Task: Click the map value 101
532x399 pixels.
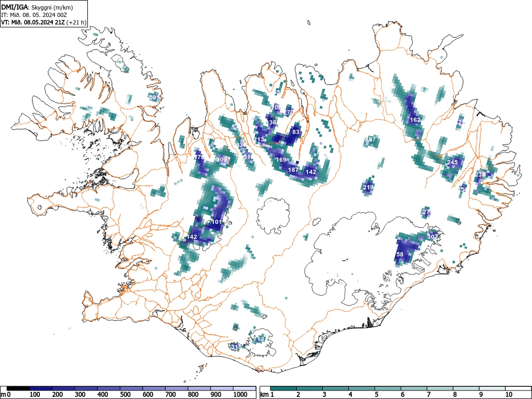Action: click(217, 222)
